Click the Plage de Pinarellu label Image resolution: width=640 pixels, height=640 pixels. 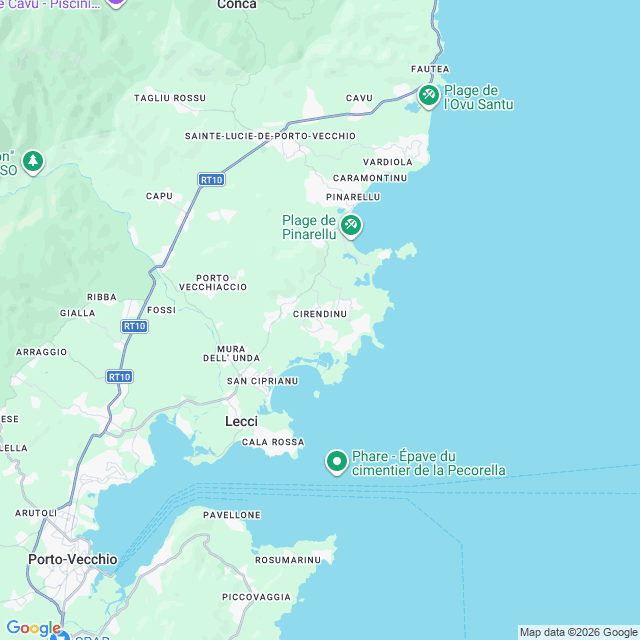(x=309, y=227)
